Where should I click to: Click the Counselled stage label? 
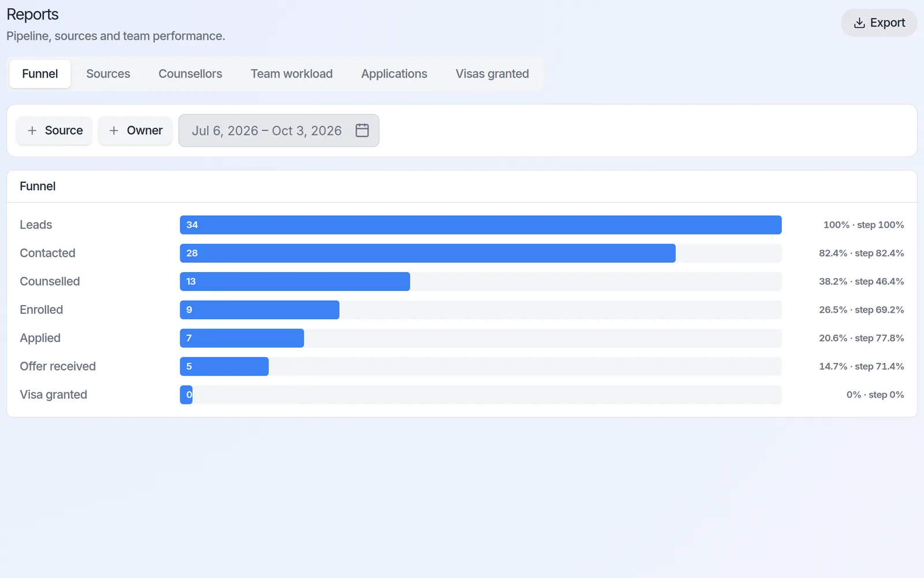point(50,281)
